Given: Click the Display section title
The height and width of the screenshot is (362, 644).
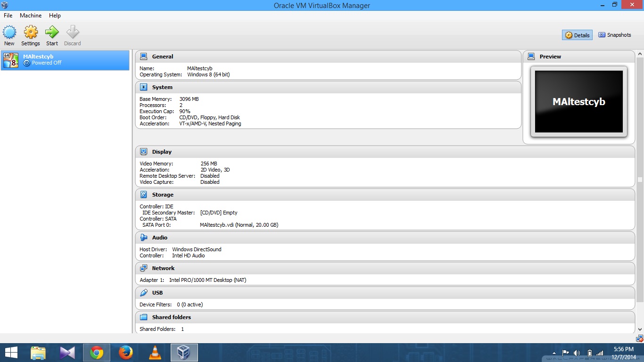Looking at the screenshot, I should pos(162,152).
